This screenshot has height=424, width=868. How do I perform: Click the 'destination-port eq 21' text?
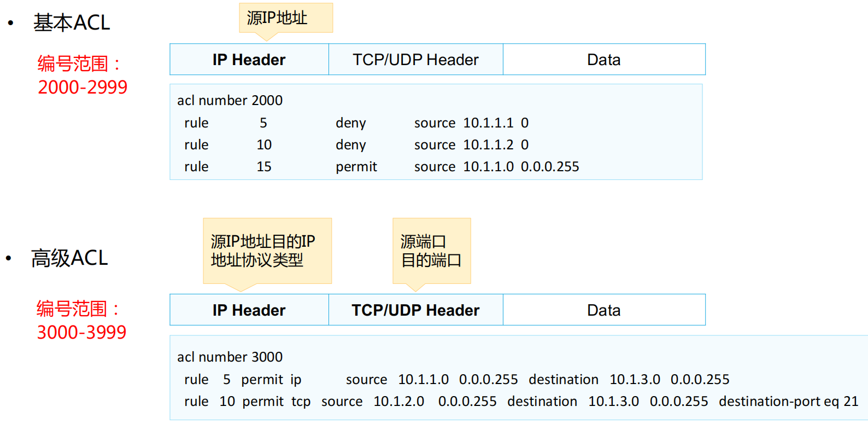(x=788, y=402)
